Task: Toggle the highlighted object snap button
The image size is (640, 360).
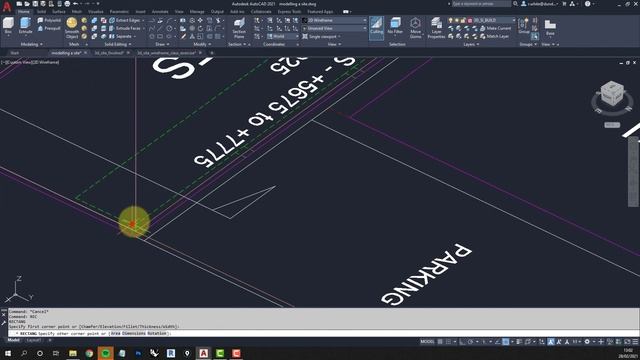Action: (x=505, y=342)
